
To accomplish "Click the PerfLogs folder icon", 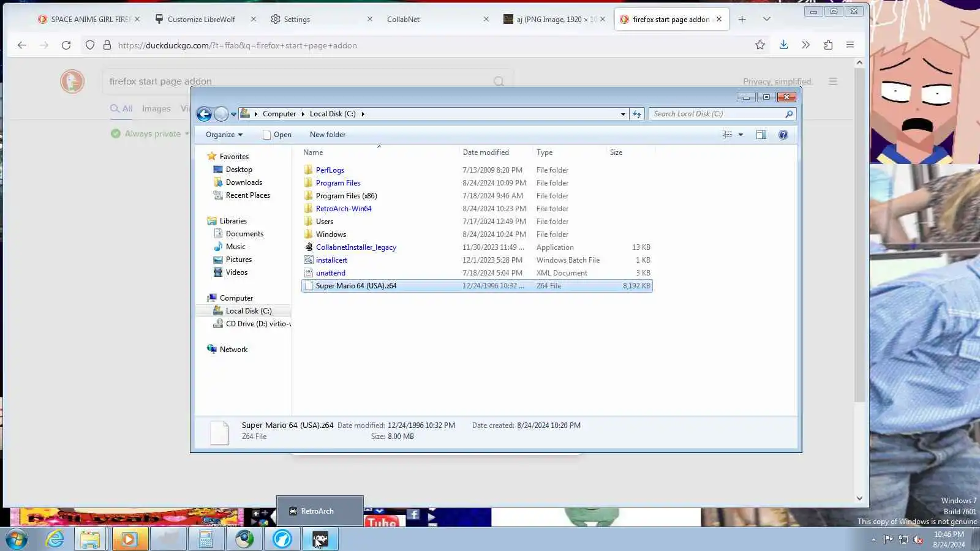I will click(309, 170).
